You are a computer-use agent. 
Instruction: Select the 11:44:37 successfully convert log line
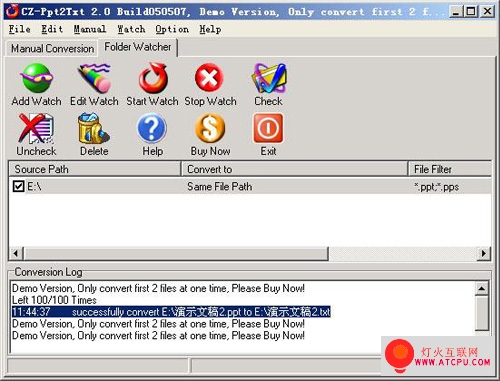click(171, 312)
